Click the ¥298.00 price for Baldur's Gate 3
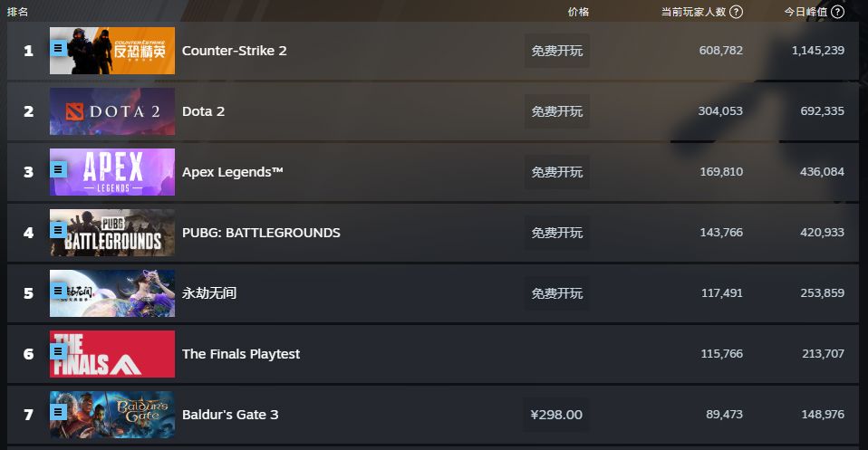Image resolution: width=868 pixels, height=450 pixels. click(x=556, y=415)
